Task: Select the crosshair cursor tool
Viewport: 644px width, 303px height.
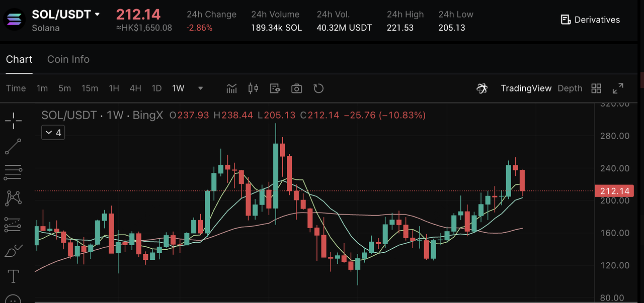Action: tap(13, 120)
